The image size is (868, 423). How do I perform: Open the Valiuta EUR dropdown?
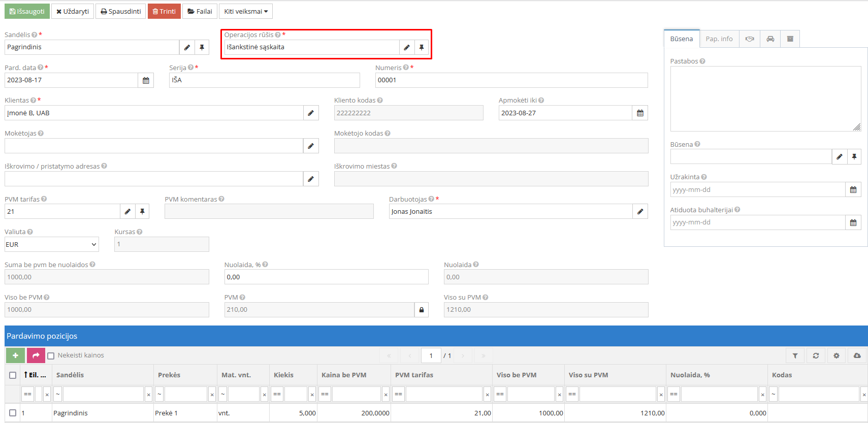(x=51, y=244)
